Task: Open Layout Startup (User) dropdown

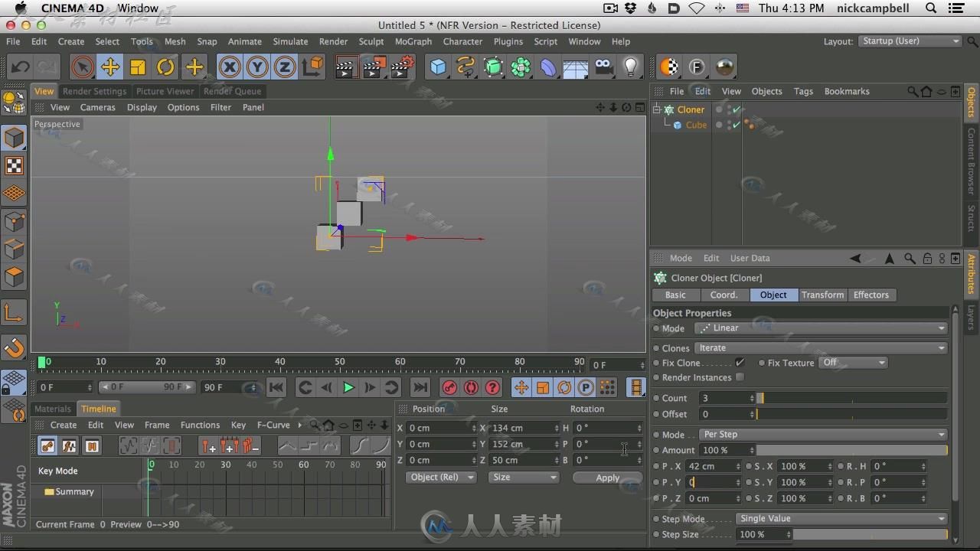Action: coord(910,41)
